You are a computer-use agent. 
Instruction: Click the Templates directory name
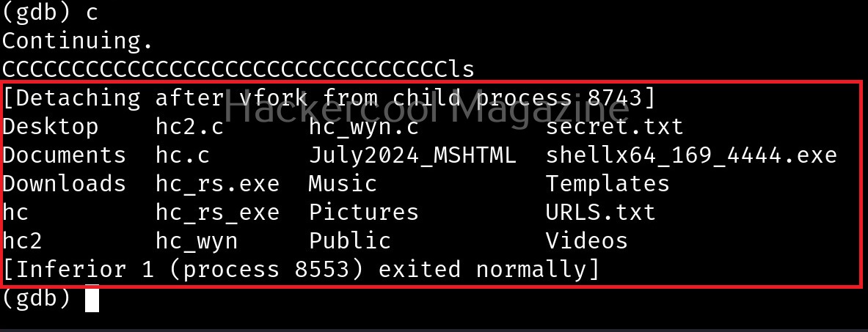pyautogui.click(x=608, y=183)
